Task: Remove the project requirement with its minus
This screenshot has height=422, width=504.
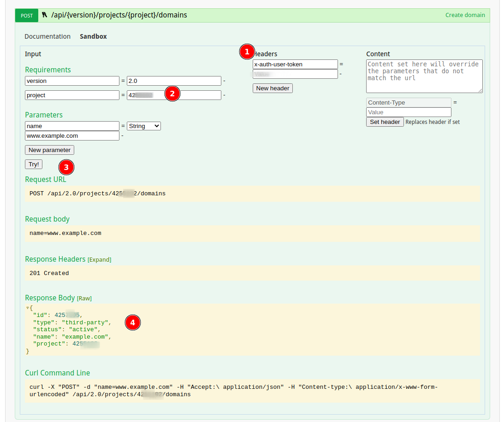Action: click(x=225, y=95)
